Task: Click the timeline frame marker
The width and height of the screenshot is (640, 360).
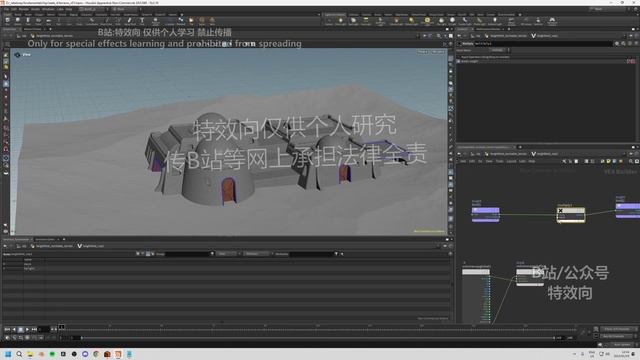Action: (61, 327)
